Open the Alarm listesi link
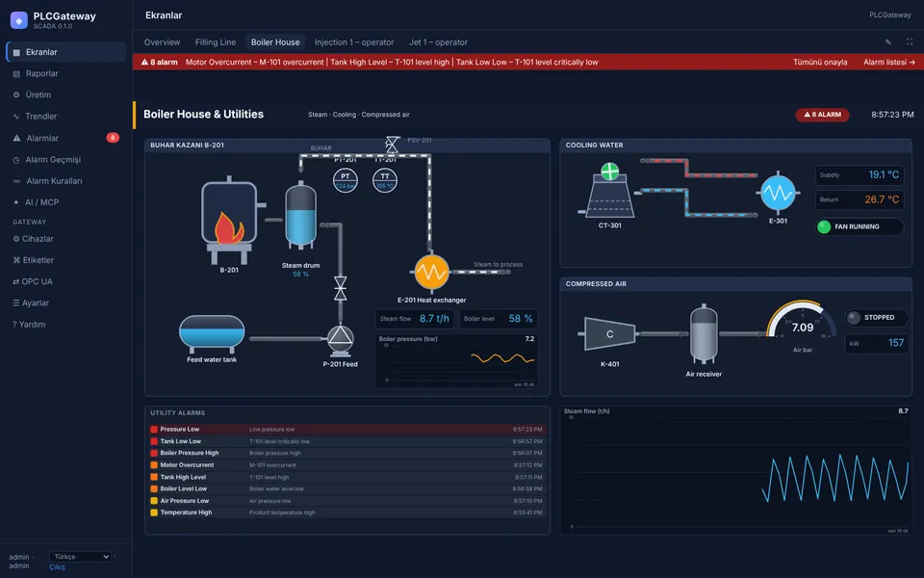Screen dimensions: 924x578 point(889,62)
